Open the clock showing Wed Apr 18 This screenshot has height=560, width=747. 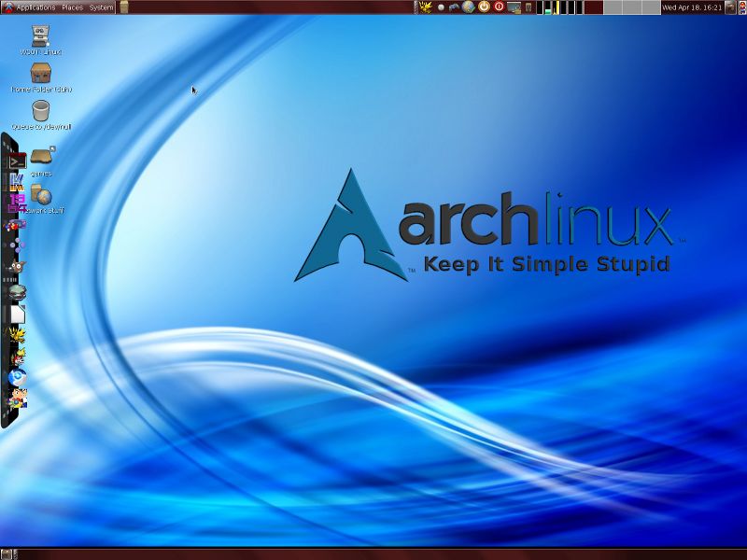(692, 7)
